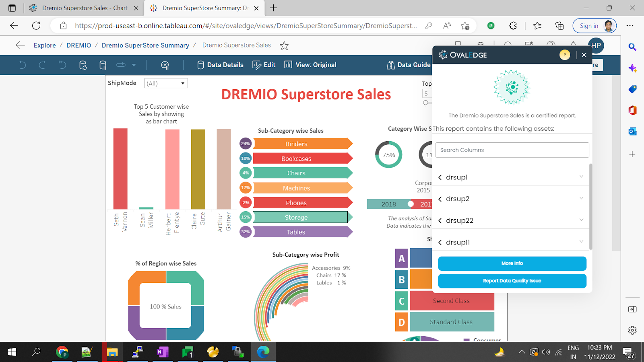Click the browser Sign in button

[x=594, y=26]
